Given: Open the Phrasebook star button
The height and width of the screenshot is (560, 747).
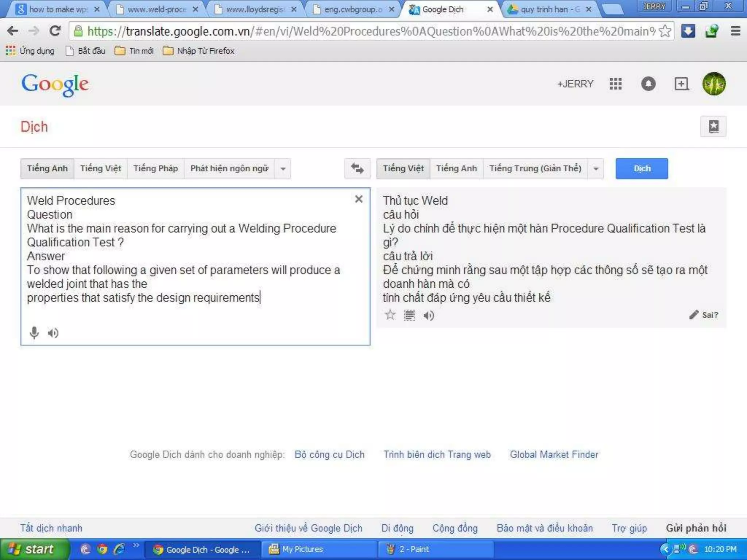Looking at the screenshot, I should [713, 127].
